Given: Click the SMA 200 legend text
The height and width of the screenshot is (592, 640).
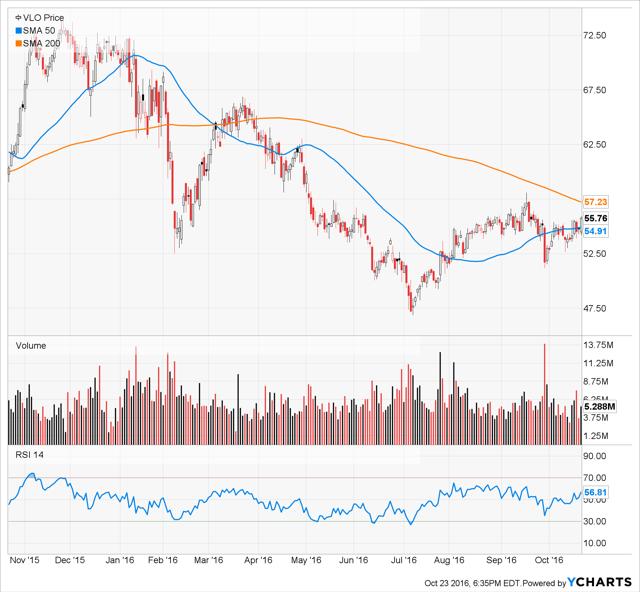Looking at the screenshot, I should [41, 43].
